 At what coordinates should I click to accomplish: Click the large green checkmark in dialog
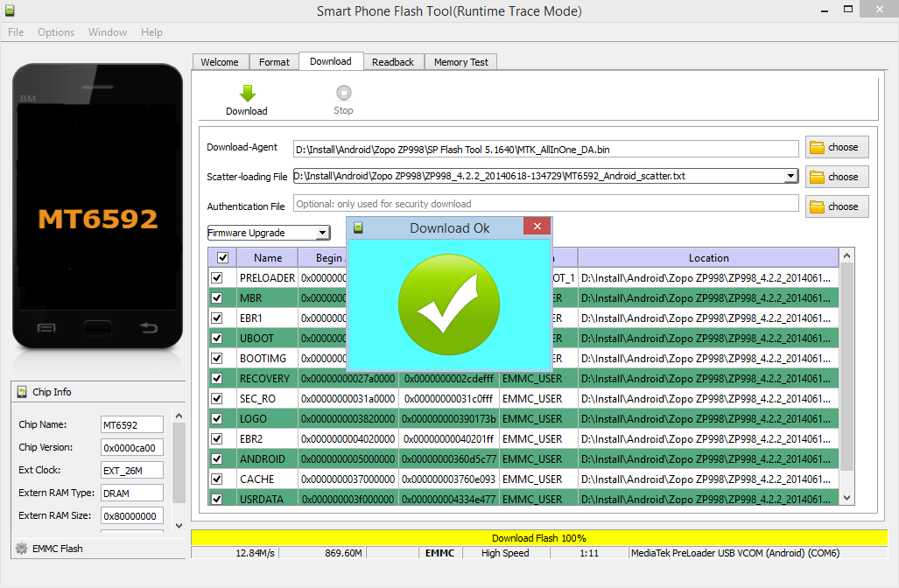[449, 304]
